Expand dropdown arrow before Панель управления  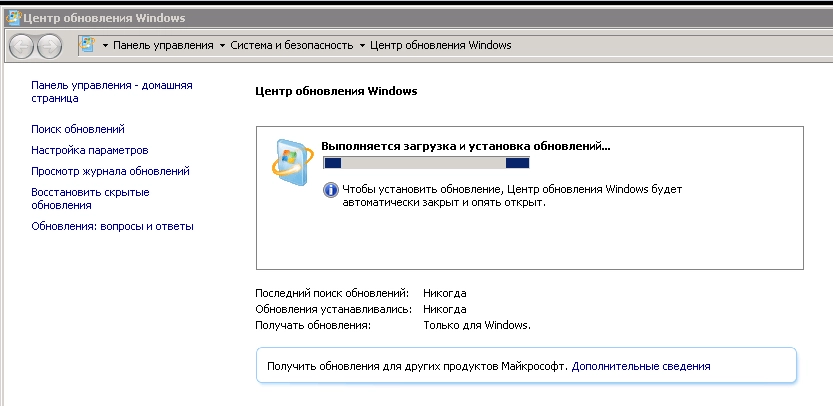point(105,46)
